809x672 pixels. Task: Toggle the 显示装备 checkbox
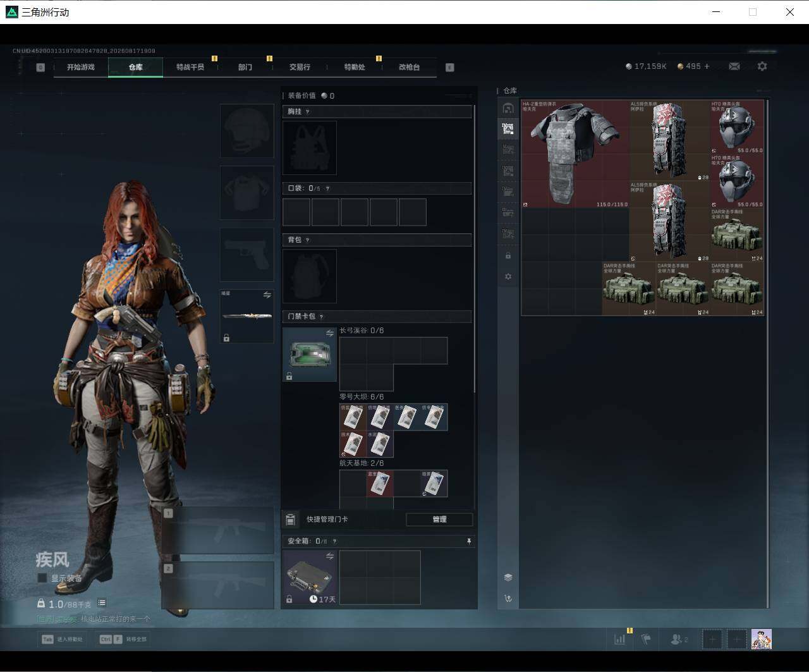point(42,578)
